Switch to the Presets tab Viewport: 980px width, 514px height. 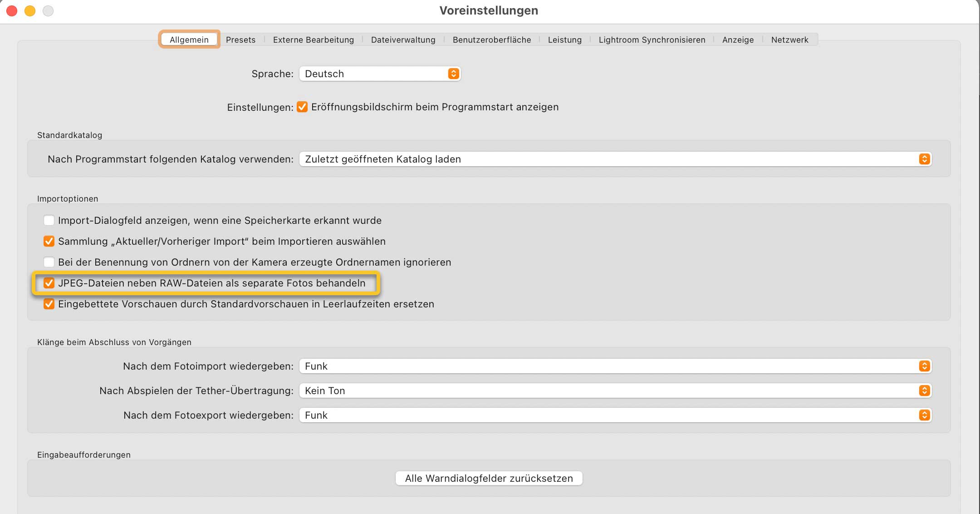[x=240, y=40]
